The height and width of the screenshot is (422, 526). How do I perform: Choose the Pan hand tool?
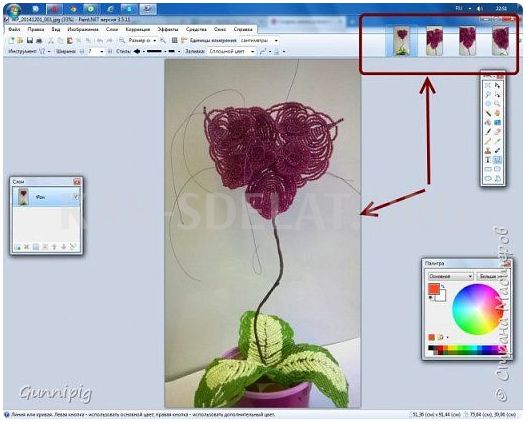coord(497,113)
